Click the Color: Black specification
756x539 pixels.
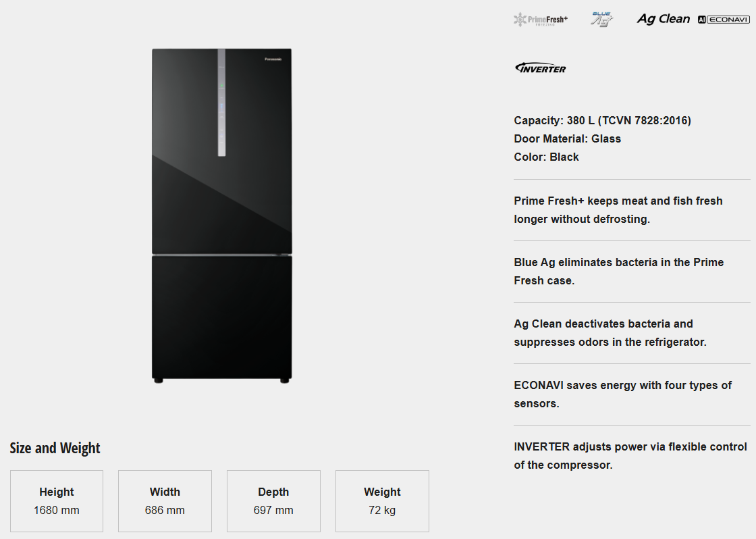click(546, 157)
